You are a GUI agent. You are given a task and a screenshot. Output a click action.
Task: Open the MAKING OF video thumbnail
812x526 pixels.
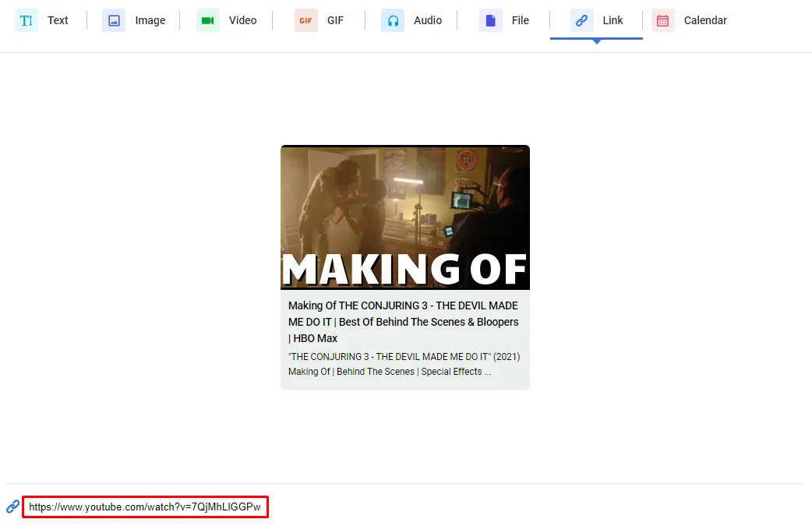(405, 217)
